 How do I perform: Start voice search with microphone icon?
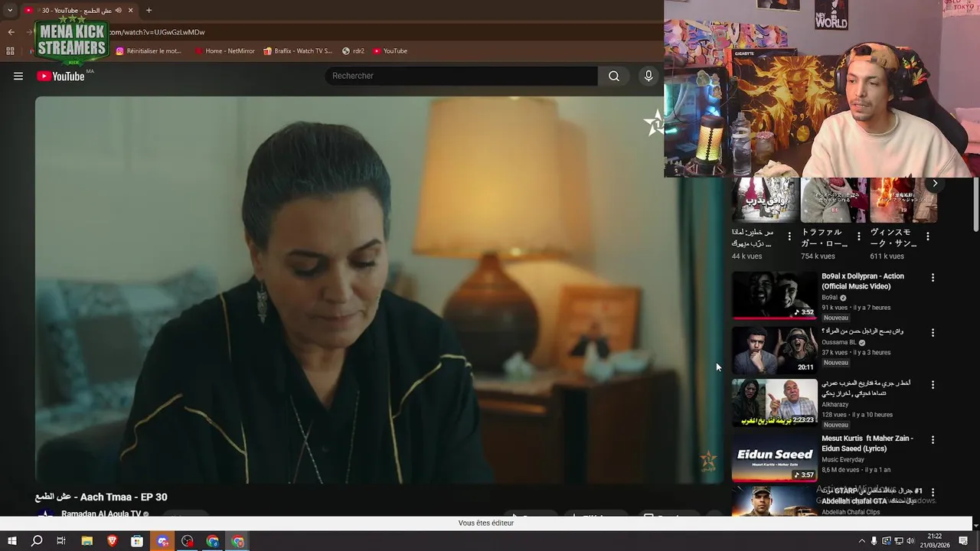(648, 76)
